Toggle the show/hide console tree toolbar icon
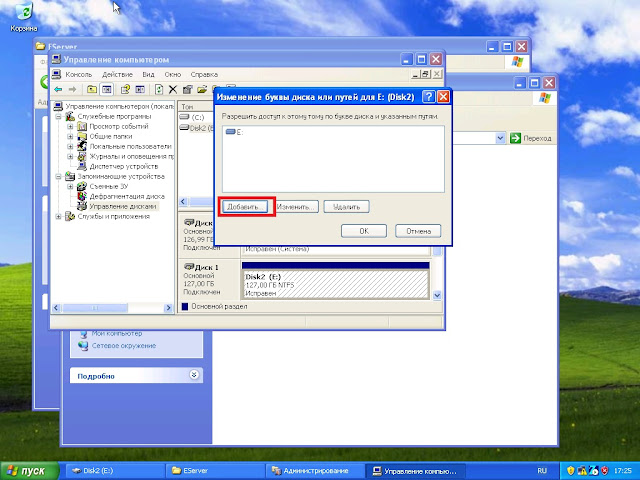640x480 pixels. point(106,89)
